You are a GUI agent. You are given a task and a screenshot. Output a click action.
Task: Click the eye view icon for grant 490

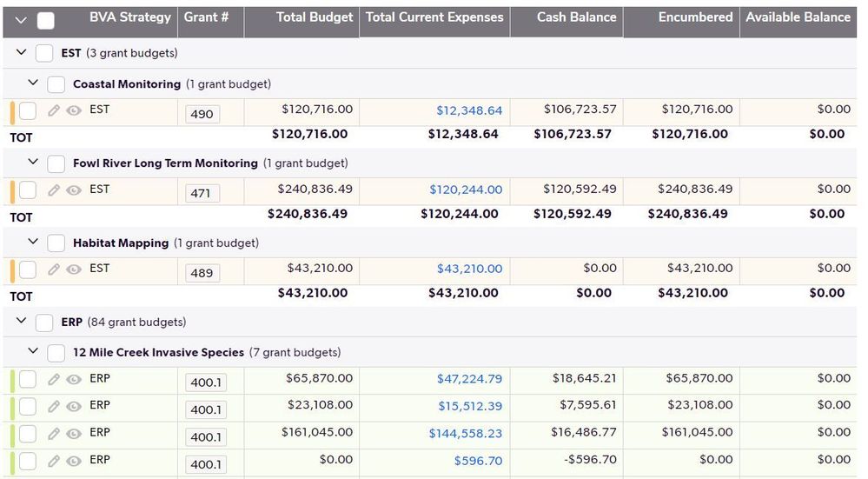(74, 110)
